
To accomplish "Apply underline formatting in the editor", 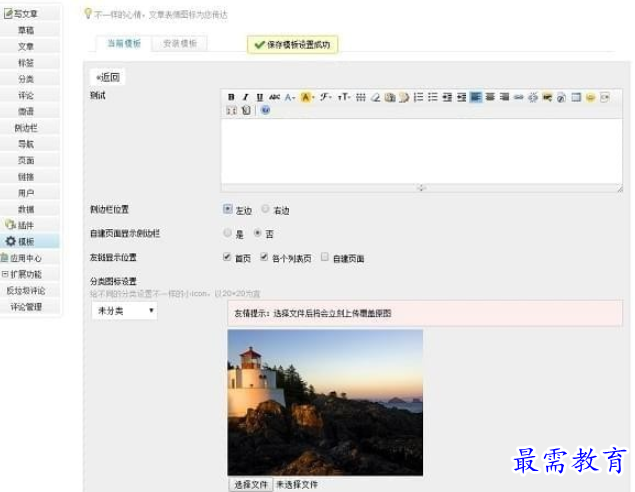I will [260, 97].
